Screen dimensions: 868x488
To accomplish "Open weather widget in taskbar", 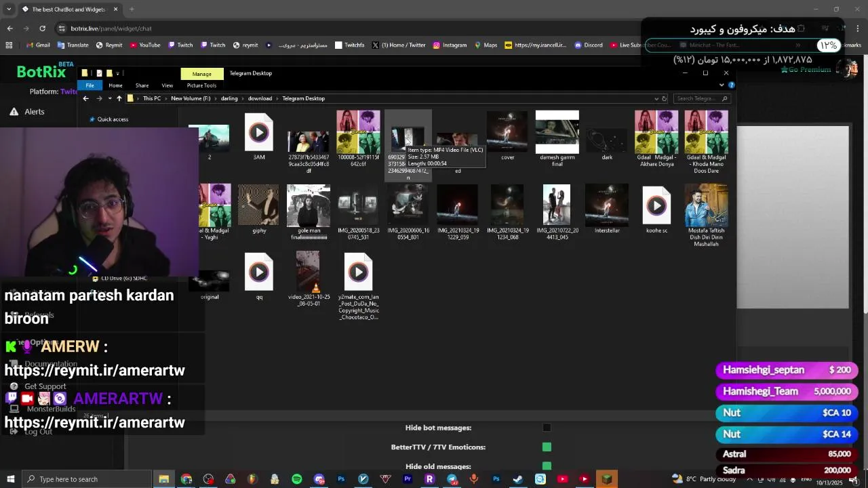I will (x=705, y=479).
